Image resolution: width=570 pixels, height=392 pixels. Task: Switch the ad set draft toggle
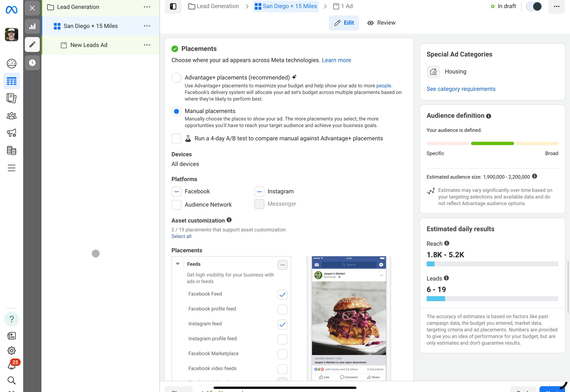(x=534, y=6)
